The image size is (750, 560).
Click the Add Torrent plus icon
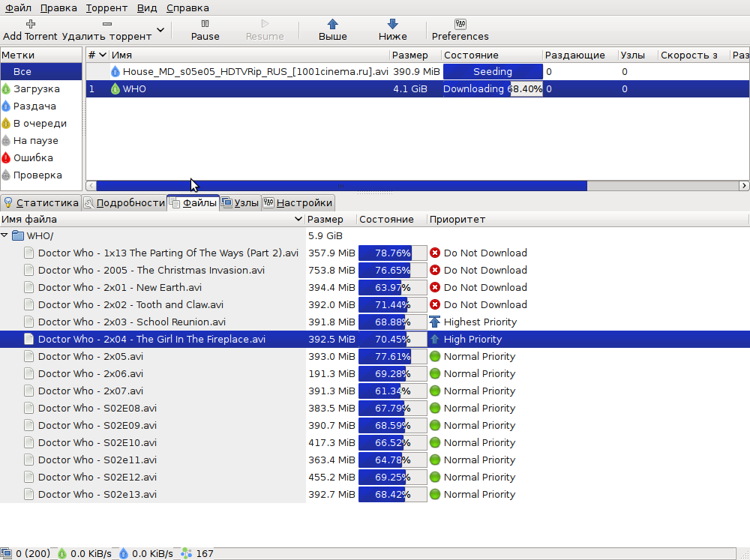[31, 23]
